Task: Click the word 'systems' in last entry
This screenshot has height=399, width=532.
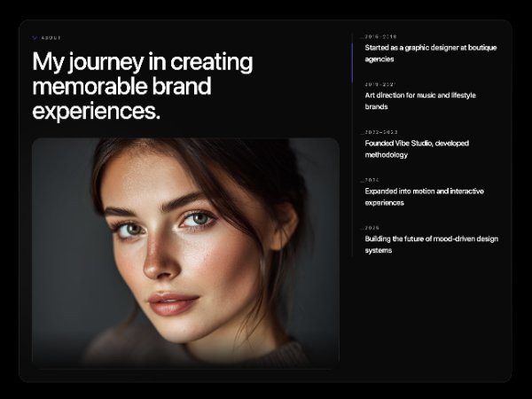Action: (379, 250)
